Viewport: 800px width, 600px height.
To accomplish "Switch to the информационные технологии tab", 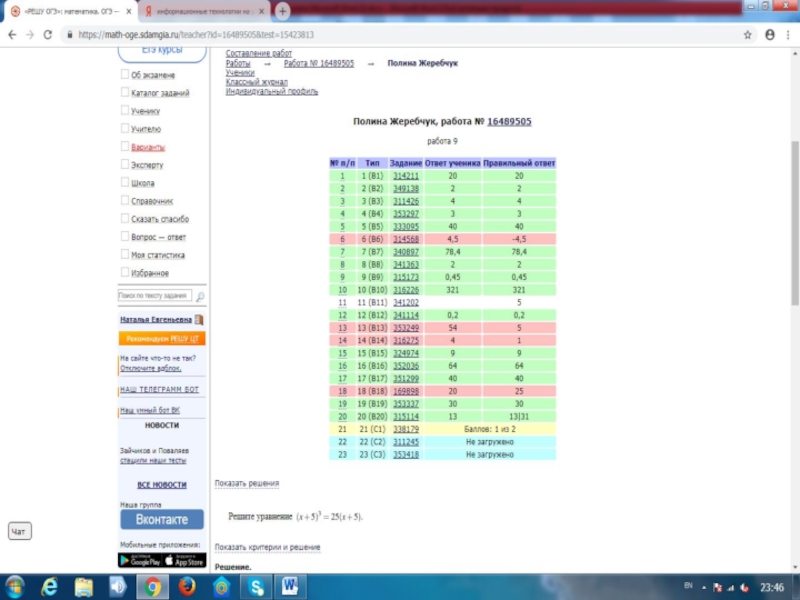I will click(204, 11).
